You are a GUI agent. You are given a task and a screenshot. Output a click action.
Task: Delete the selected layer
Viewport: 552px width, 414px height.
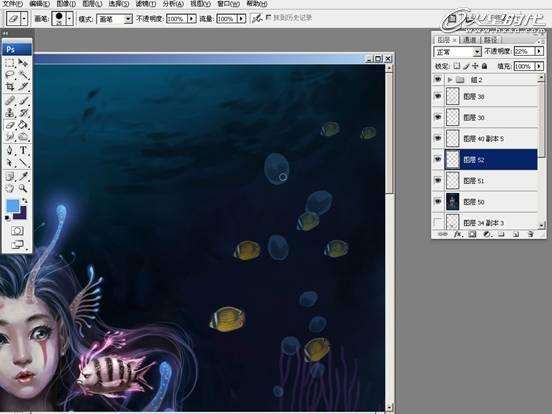[x=531, y=234]
